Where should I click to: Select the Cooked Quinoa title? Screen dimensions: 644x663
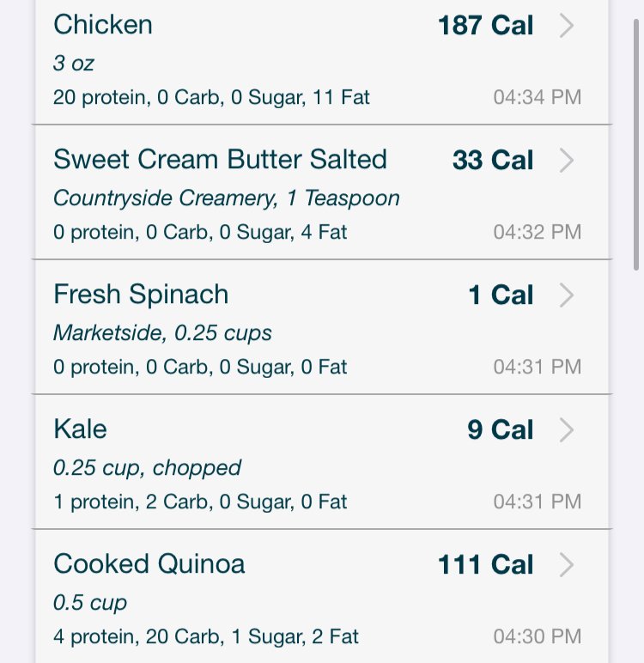(149, 564)
